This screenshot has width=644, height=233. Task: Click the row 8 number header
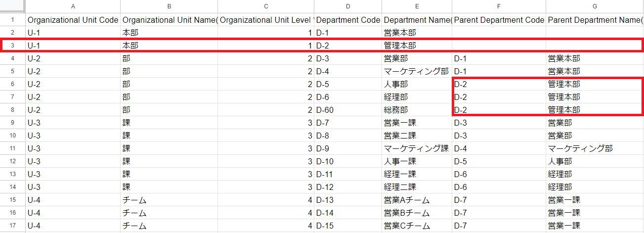point(12,110)
